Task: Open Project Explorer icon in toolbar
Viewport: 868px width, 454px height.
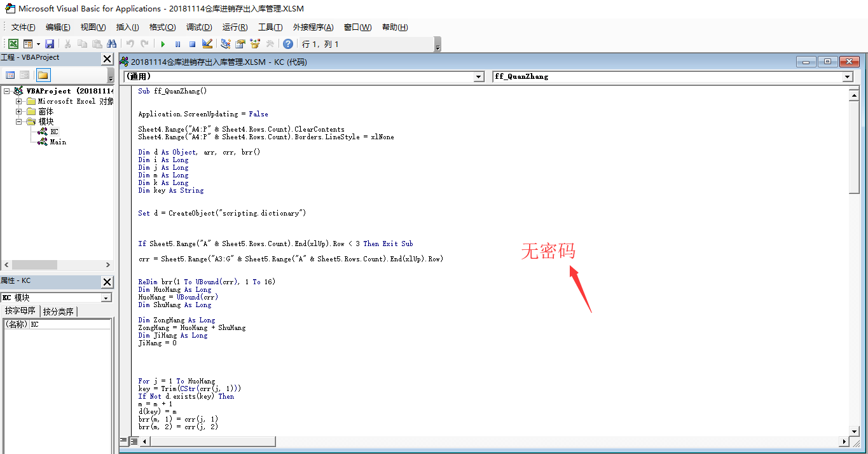Action: click(225, 44)
